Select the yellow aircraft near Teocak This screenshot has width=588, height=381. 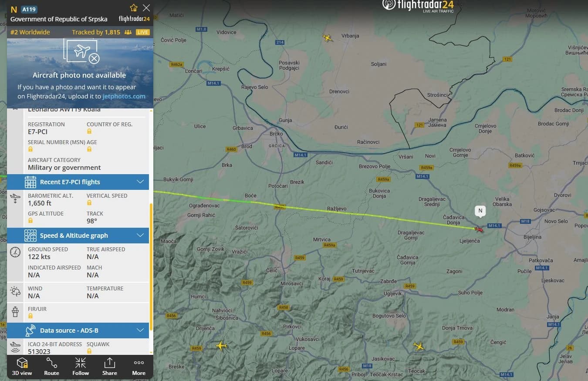[419, 346]
